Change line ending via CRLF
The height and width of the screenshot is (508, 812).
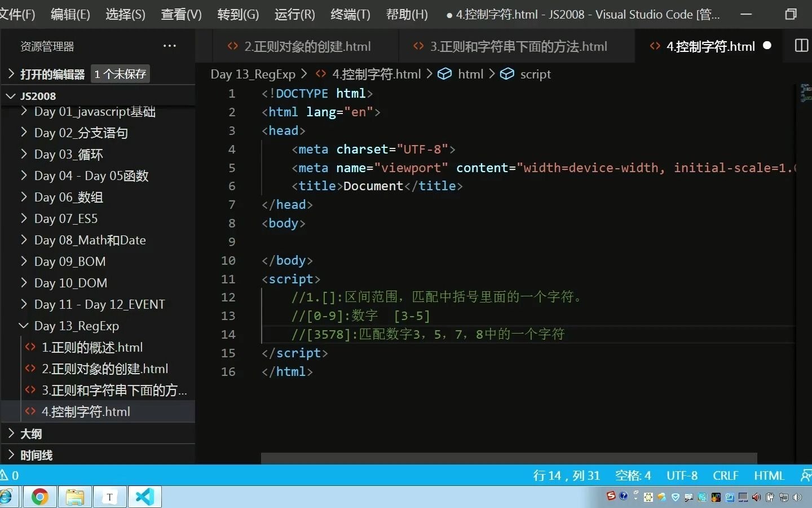(725, 476)
